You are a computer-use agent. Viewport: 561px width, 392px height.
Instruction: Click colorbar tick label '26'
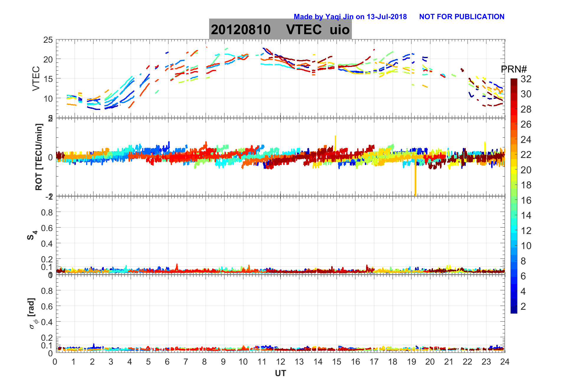[526, 124]
